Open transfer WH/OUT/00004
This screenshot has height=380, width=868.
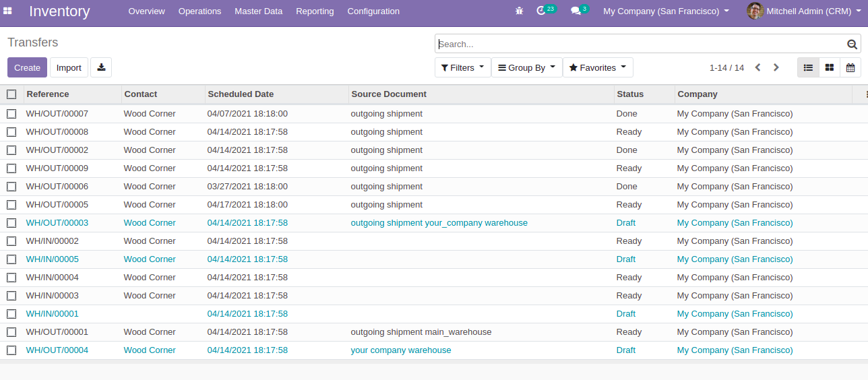[57, 350]
